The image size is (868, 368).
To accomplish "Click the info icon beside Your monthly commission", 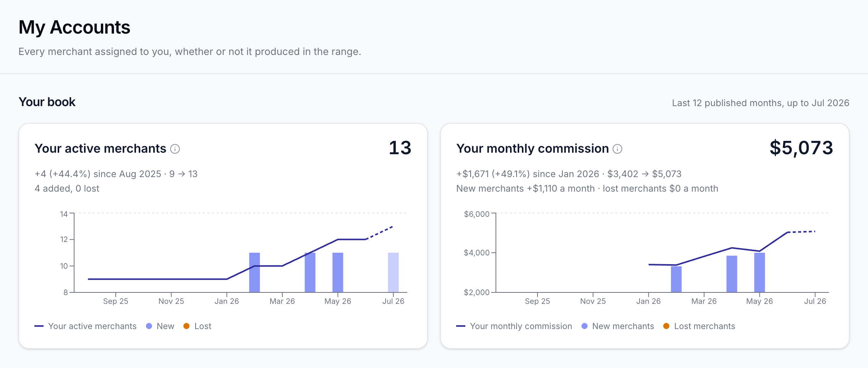I will click(617, 149).
